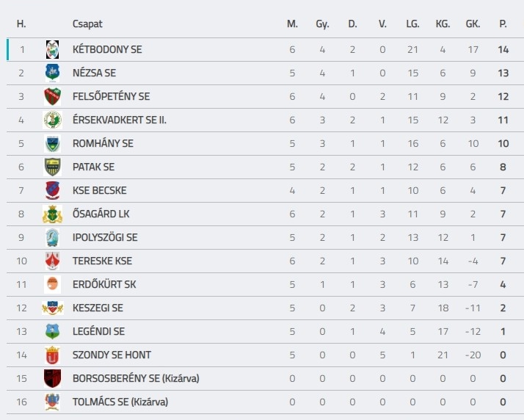The height and width of the screenshot is (420, 524).
Task: Open TOLMÁCS SE (Kizárva) team link
Action: pos(120,402)
